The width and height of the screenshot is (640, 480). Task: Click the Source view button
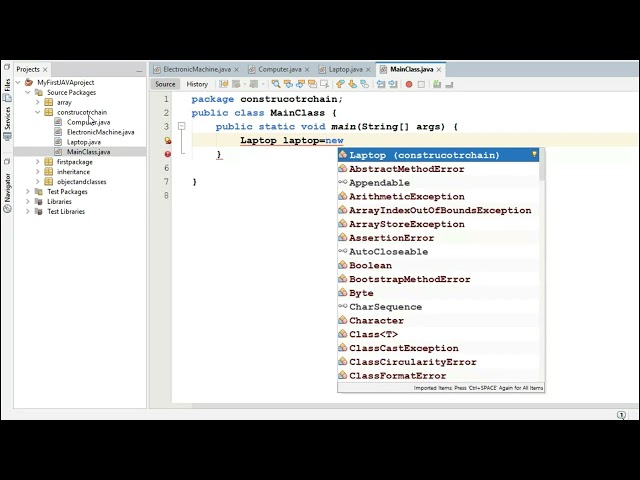point(165,84)
